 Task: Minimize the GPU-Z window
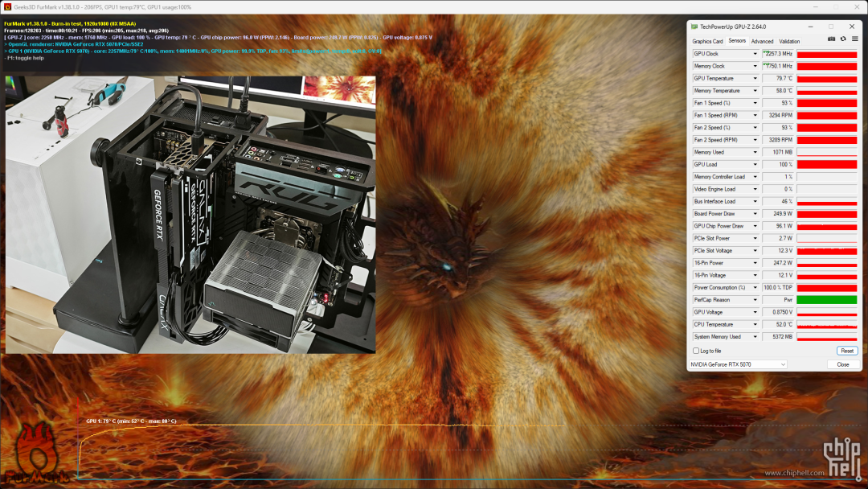click(810, 27)
